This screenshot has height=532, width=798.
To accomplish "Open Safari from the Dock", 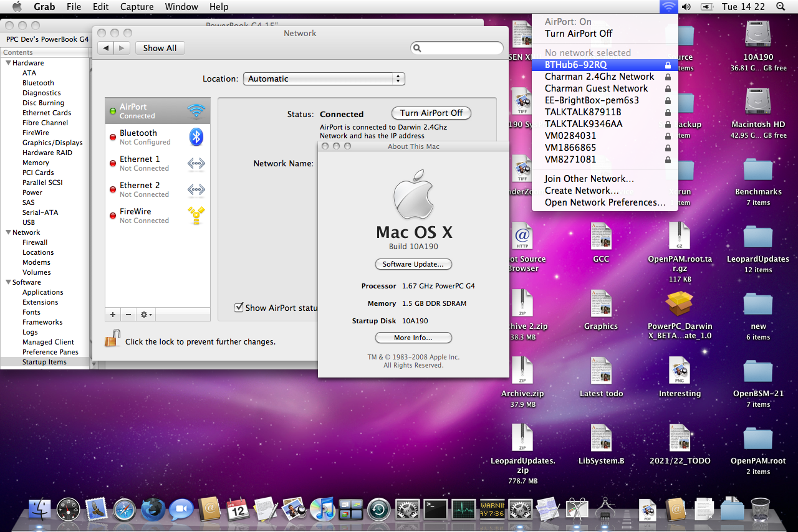I will coord(125,509).
